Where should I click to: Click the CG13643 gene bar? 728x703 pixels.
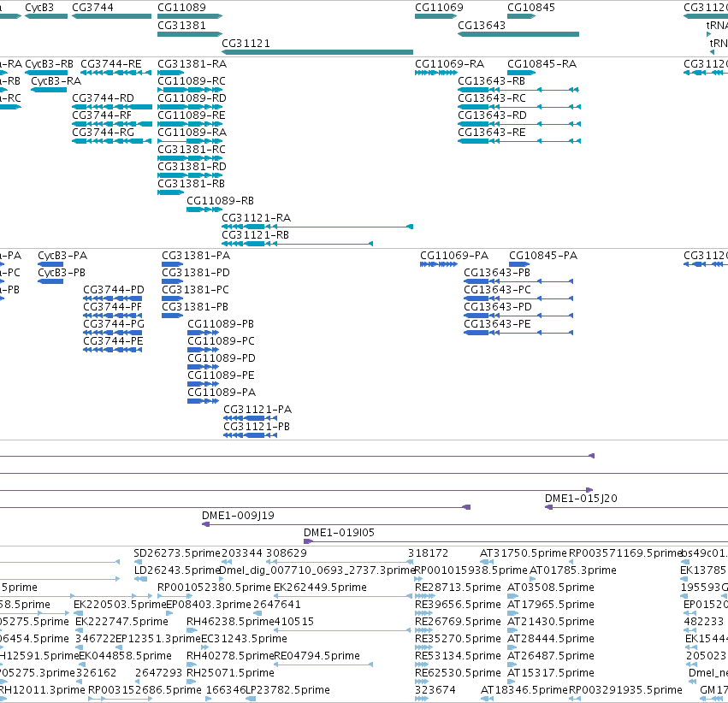(x=518, y=34)
